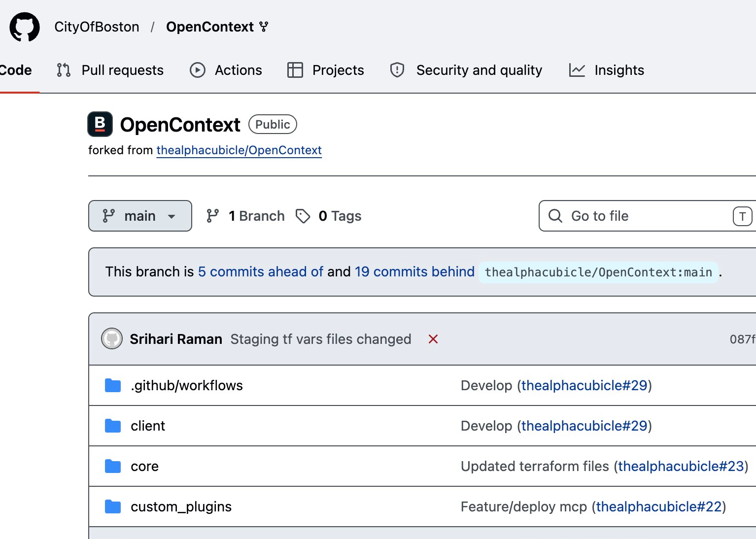View the 1 Branch list
Screen dimensions: 756x539
pos(245,216)
